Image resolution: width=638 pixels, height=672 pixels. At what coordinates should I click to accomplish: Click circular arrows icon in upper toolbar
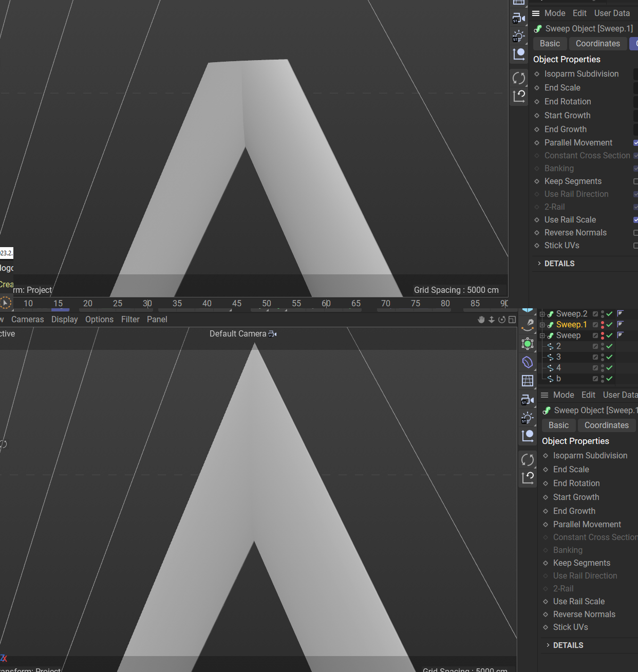[x=519, y=78]
